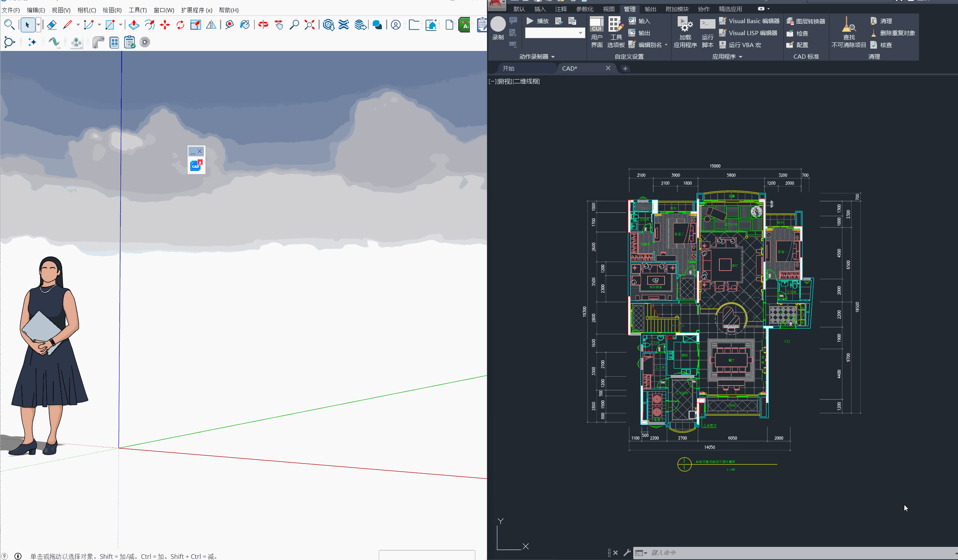Open 扩展程序 (x) menu
958x560 pixels.
pos(197,10)
